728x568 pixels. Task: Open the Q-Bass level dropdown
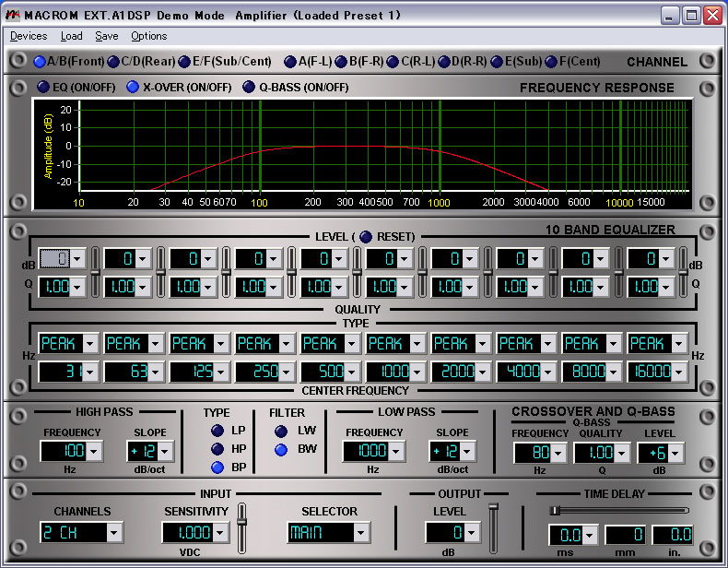(675, 453)
